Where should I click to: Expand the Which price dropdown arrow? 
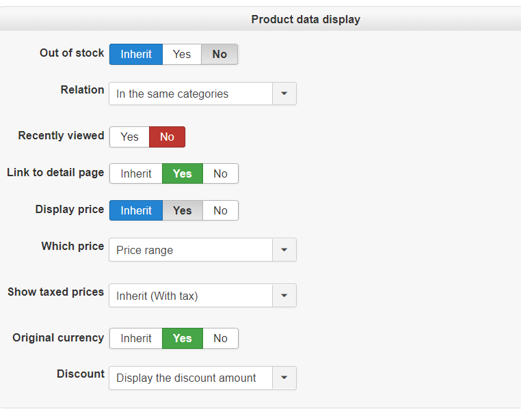(284, 251)
